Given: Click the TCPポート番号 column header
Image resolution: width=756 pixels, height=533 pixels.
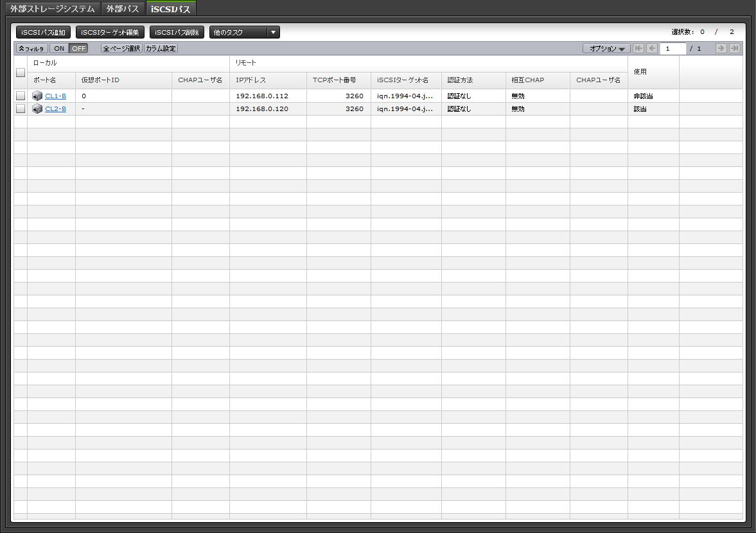Looking at the screenshot, I should [x=338, y=80].
